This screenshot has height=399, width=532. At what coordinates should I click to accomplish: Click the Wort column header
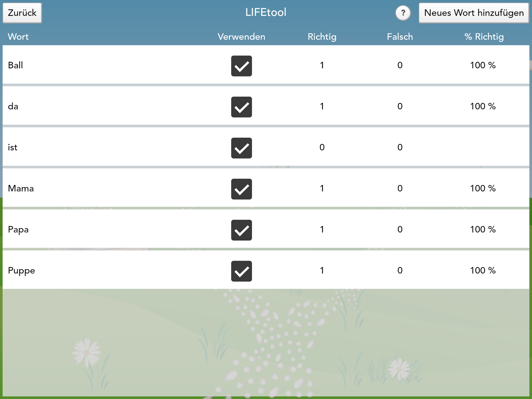pos(18,37)
